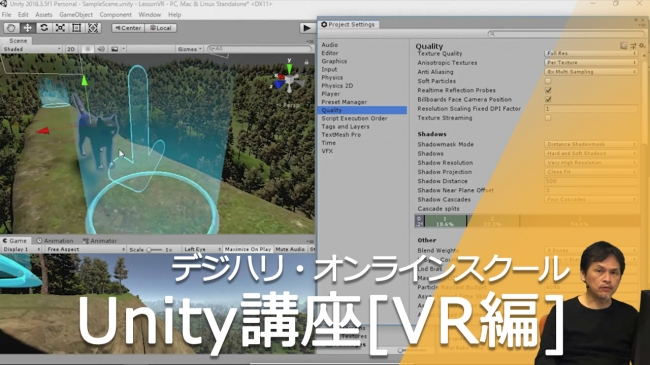The image size is (650, 365).
Task: Open the Texture Quality dropdown
Action: tap(591, 54)
